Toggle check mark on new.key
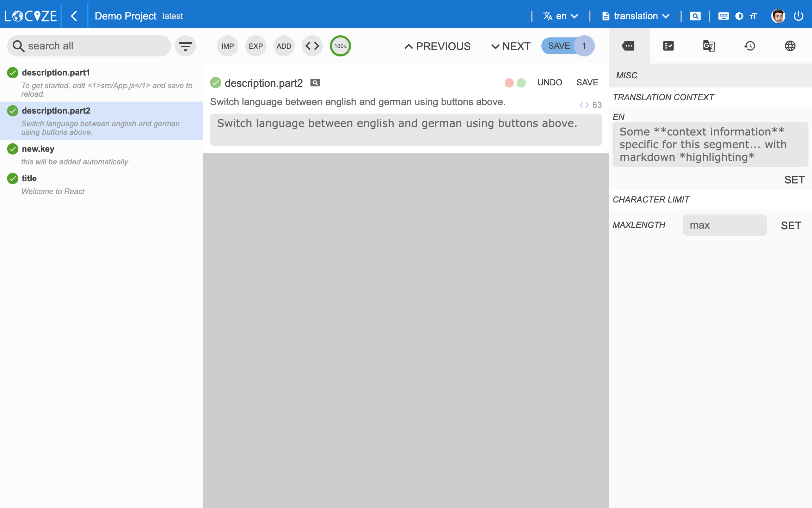 [13, 149]
